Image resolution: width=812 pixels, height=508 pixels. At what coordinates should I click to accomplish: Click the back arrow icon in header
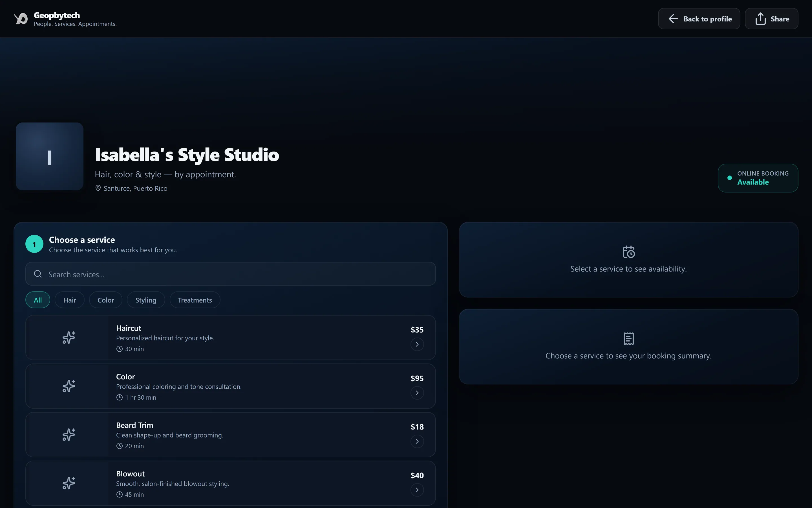673,19
